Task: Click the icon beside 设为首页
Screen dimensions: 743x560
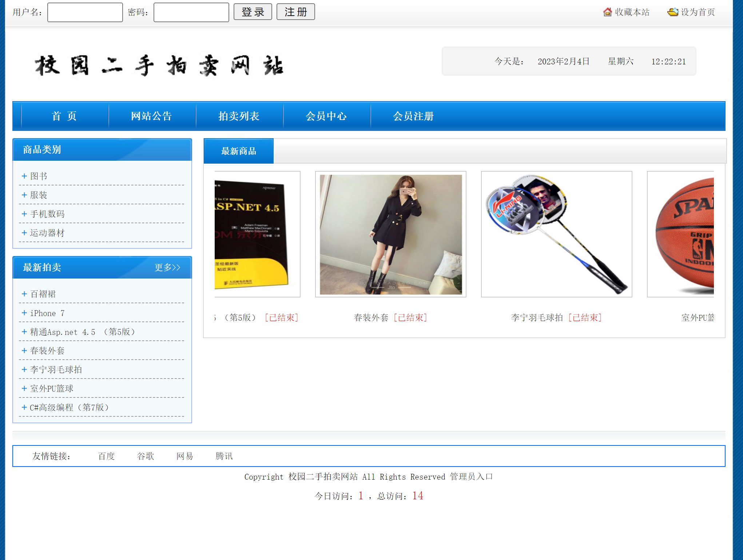Action: pyautogui.click(x=673, y=12)
